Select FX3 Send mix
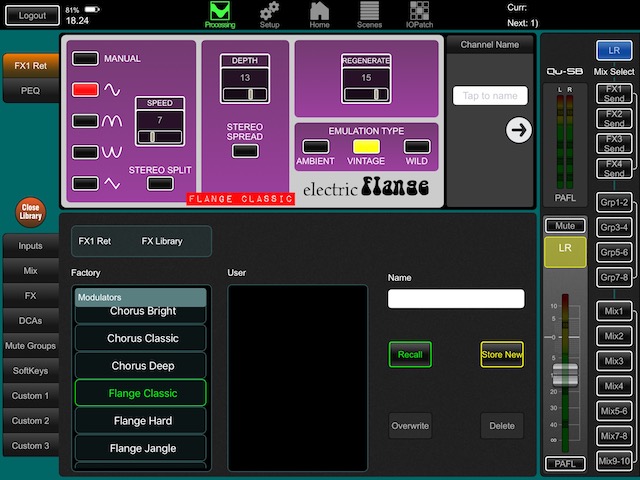640x480 pixels. (614, 143)
